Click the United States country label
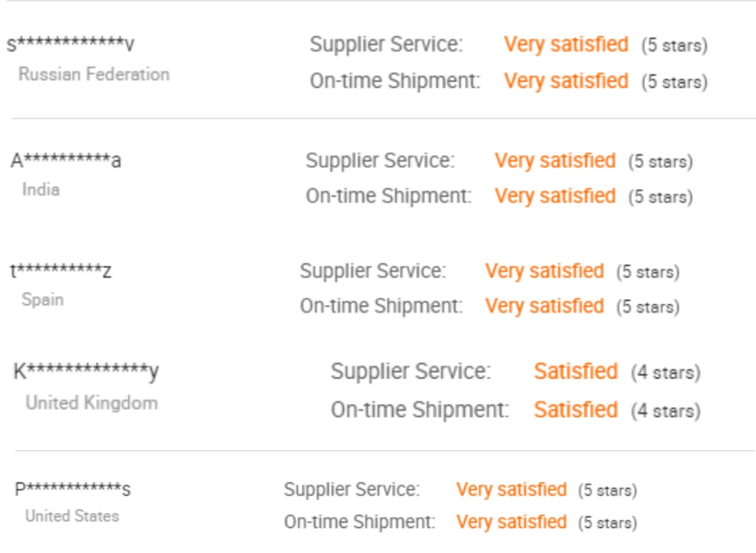The image size is (756, 553). (72, 516)
